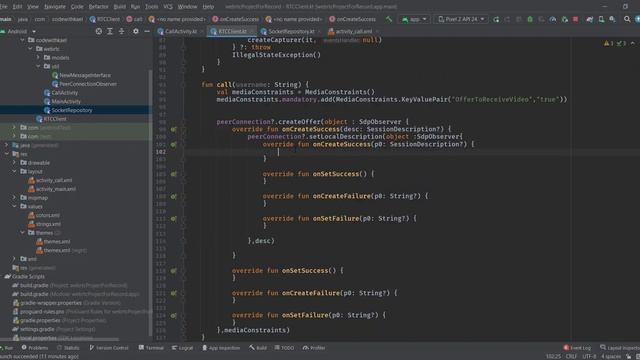640x360 pixels.
Task: Open the Navigate menu
Action: (55, 7)
